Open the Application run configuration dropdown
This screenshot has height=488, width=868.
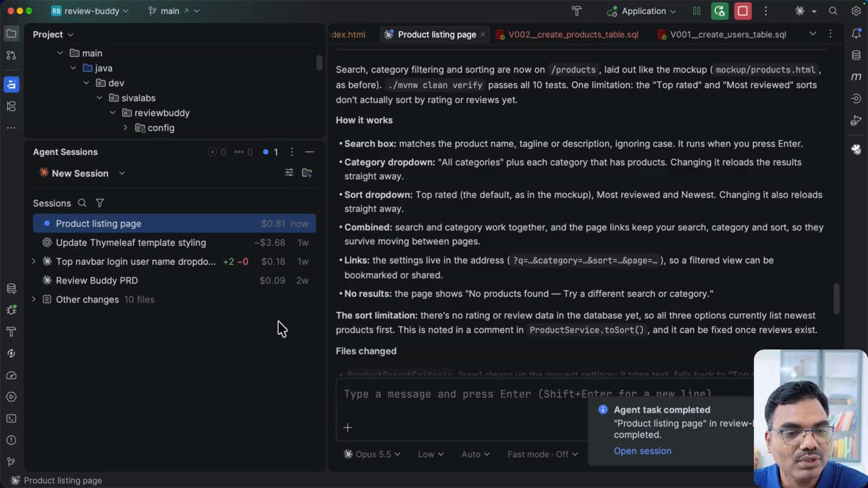(642, 11)
